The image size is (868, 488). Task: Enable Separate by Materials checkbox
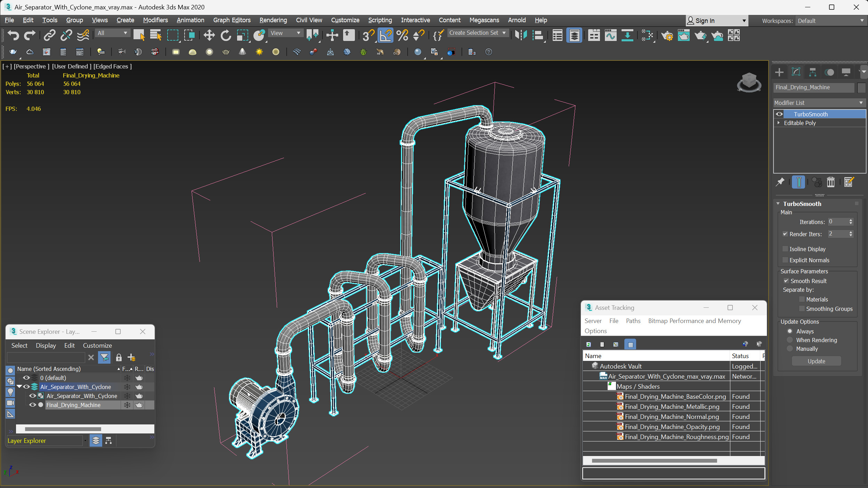tap(802, 299)
